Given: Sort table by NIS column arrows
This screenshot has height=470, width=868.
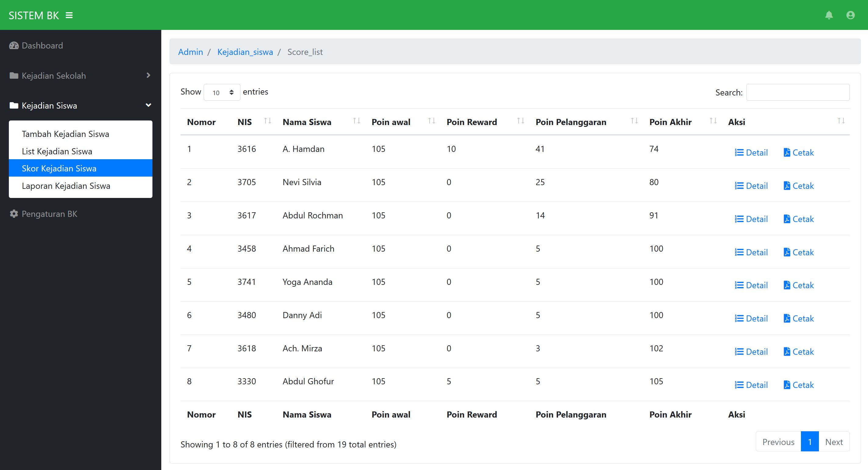Looking at the screenshot, I should pos(268,121).
